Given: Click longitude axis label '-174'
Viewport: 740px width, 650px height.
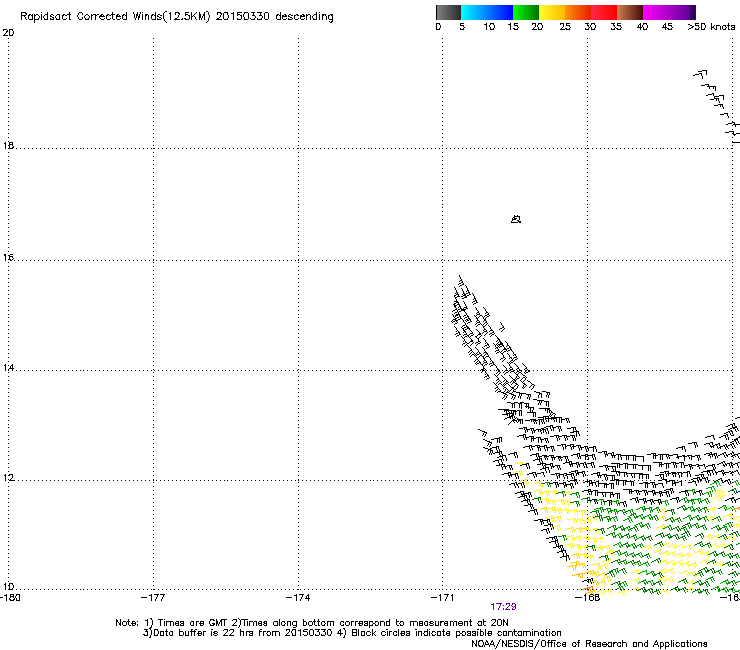Looking at the screenshot, I should pyautogui.click(x=298, y=598).
